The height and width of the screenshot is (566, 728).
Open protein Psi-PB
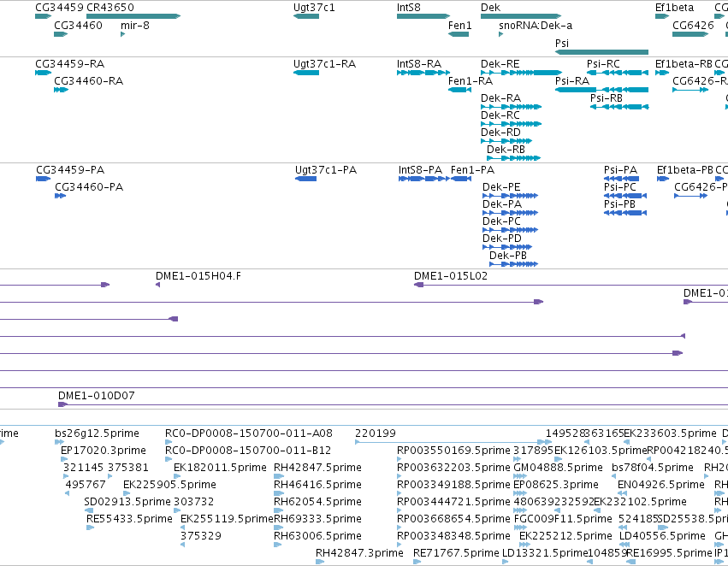(625, 213)
